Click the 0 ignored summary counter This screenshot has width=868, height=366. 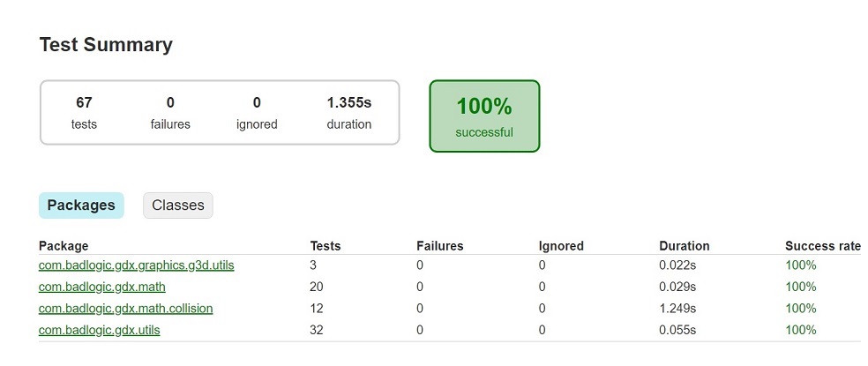(257, 112)
